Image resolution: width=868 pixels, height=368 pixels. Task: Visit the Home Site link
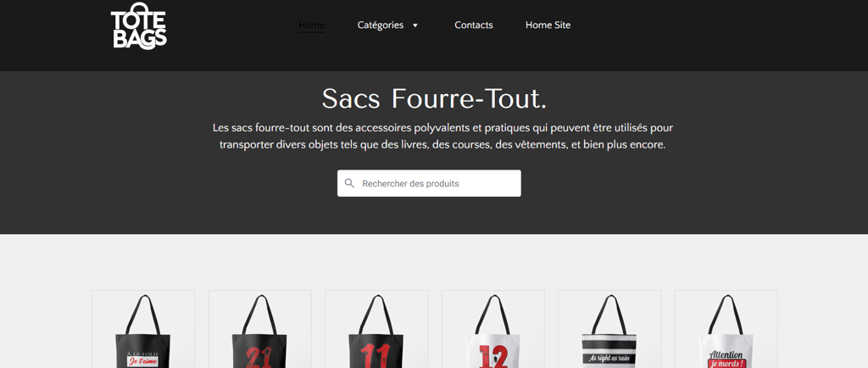pyautogui.click(x=548, y=25)
